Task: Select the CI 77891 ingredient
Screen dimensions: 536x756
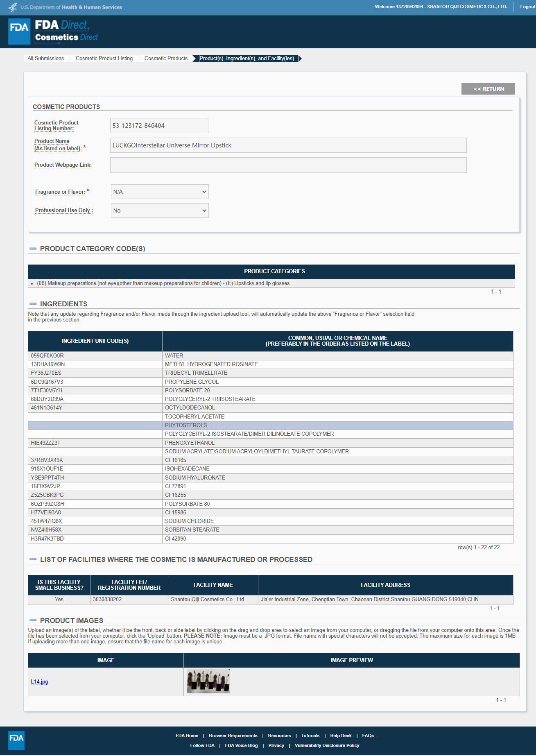Action: pyautogui.click(x=270, y=486)
